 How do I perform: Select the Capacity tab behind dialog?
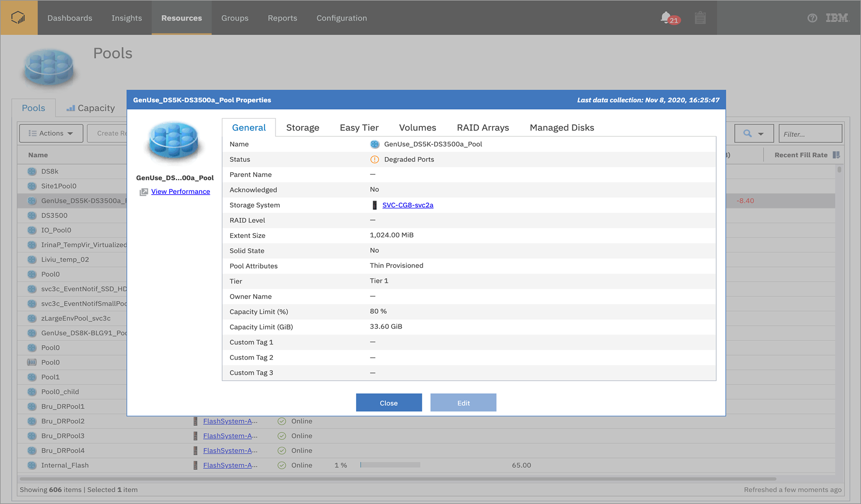coord(91,108)
